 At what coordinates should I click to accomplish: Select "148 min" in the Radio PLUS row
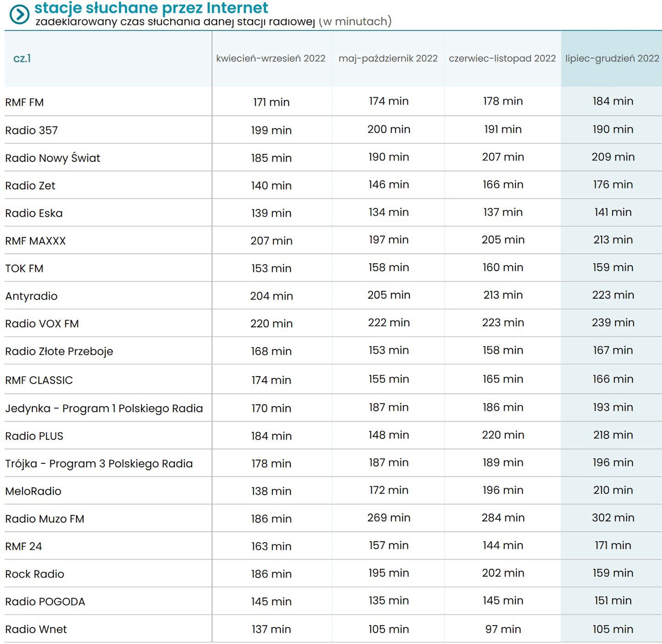pyautogui.click(x=389, y=435)
